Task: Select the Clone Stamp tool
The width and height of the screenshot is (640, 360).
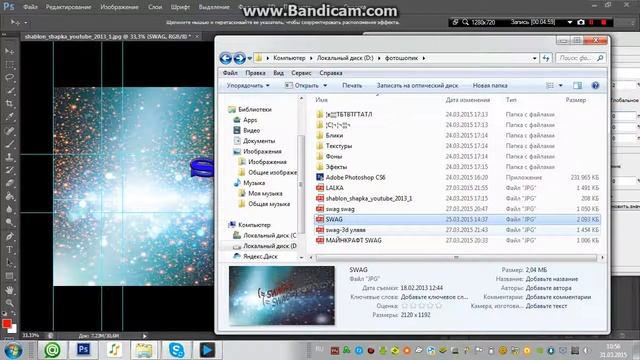Action: click(x=9, y=157)
